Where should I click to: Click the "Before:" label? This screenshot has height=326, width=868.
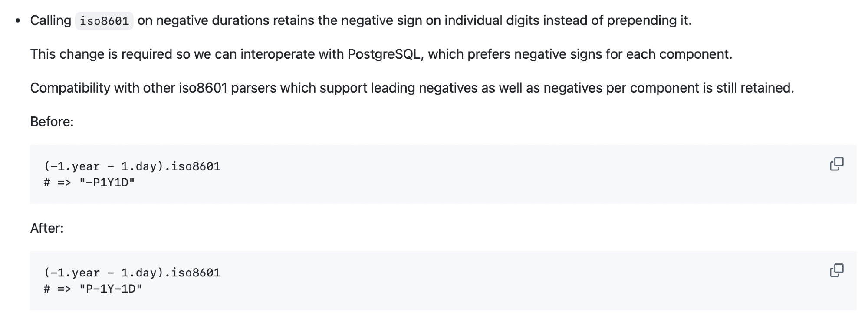point(52,122)
